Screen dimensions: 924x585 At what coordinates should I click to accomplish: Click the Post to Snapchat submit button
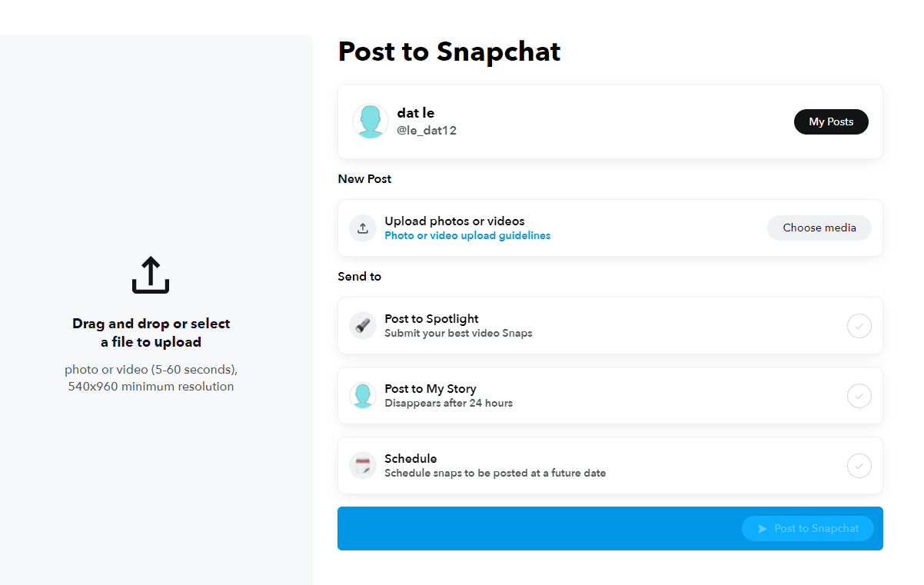808,529
